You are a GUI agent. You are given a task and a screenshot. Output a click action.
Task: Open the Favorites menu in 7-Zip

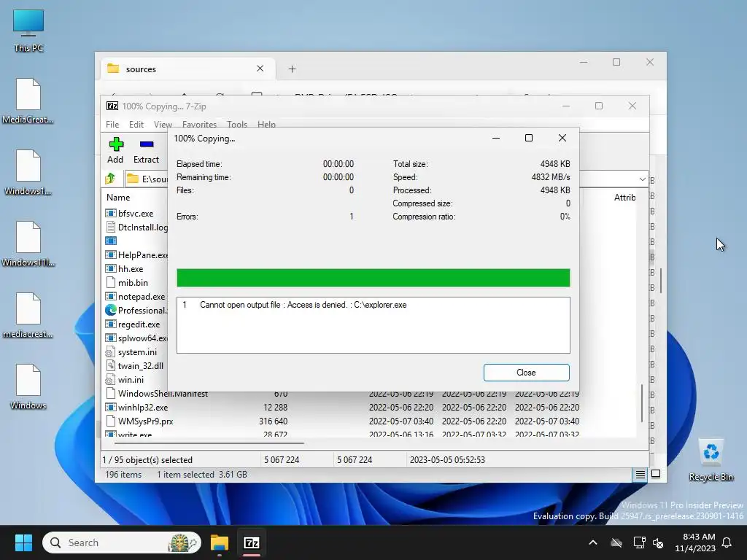pyautogui.click(x=199, y=124)
